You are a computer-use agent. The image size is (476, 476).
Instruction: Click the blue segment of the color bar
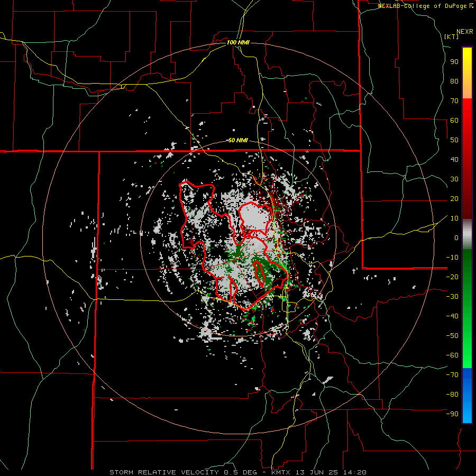(467, 396)
